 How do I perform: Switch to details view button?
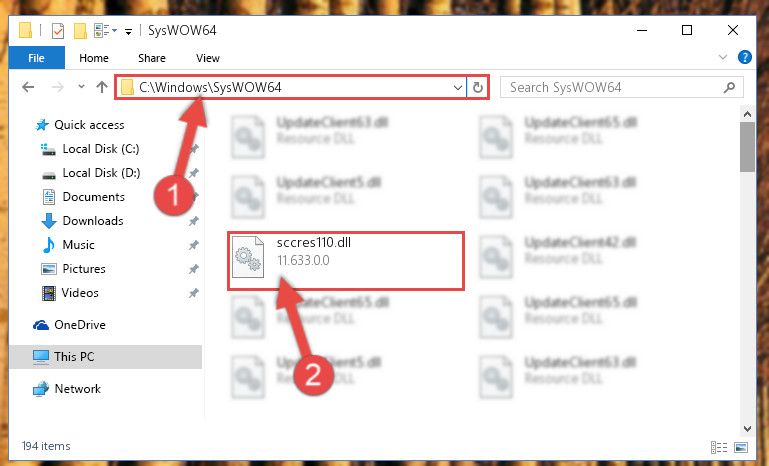click(719, 447)
